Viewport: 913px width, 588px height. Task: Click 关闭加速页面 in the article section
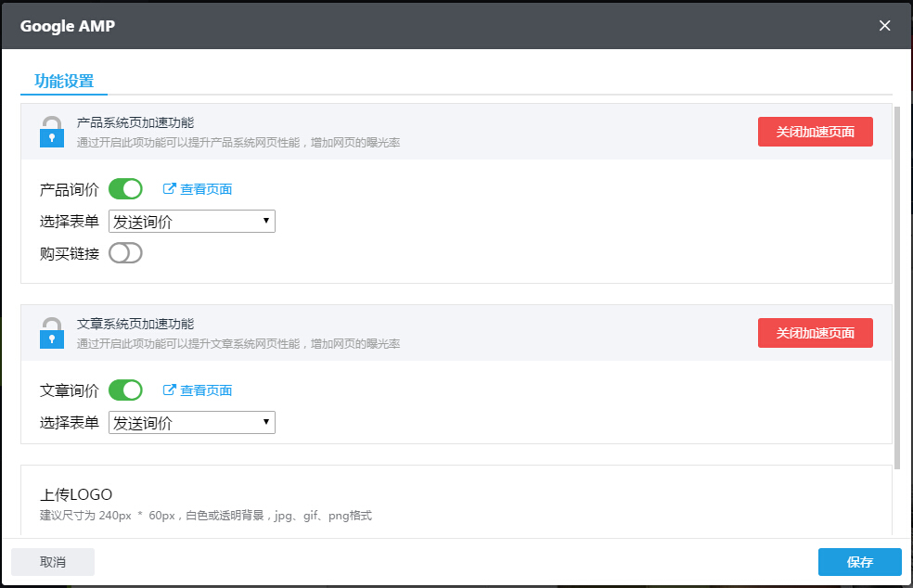tap(815, 332)
